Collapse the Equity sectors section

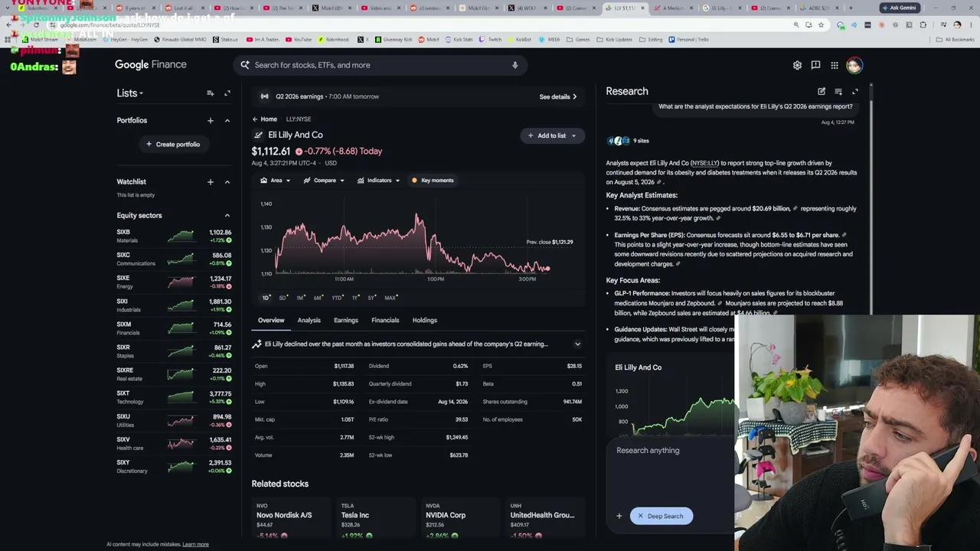[x=227, y=216]
